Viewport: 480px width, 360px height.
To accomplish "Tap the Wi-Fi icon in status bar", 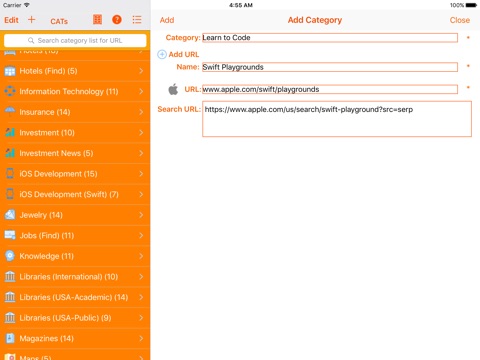I will 27,5.
